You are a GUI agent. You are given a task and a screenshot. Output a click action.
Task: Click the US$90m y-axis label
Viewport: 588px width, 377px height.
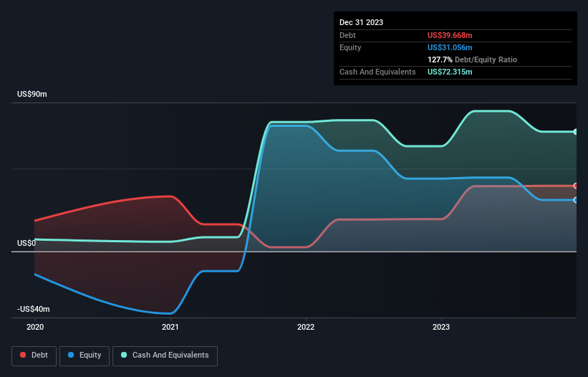coord(32,94)
